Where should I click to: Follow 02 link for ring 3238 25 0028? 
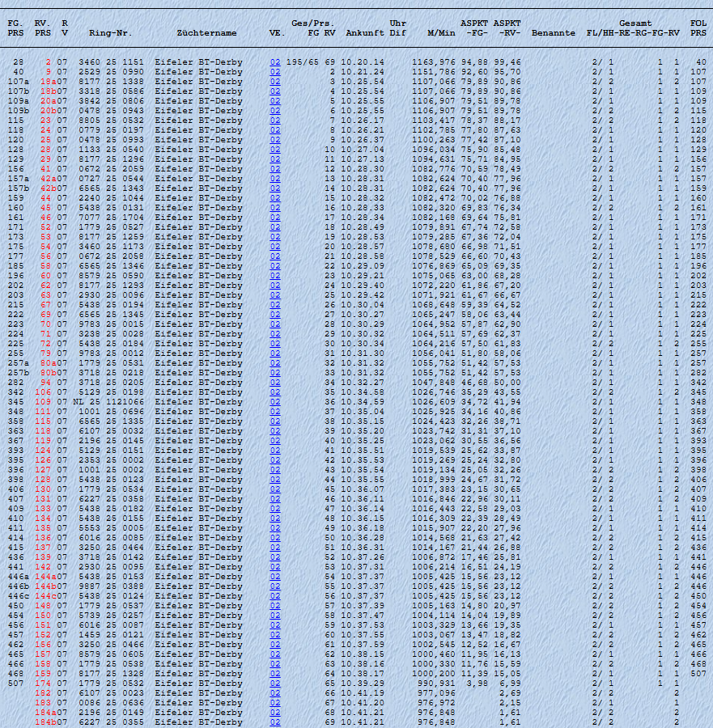pyautogui.click(x=275, y=333)
